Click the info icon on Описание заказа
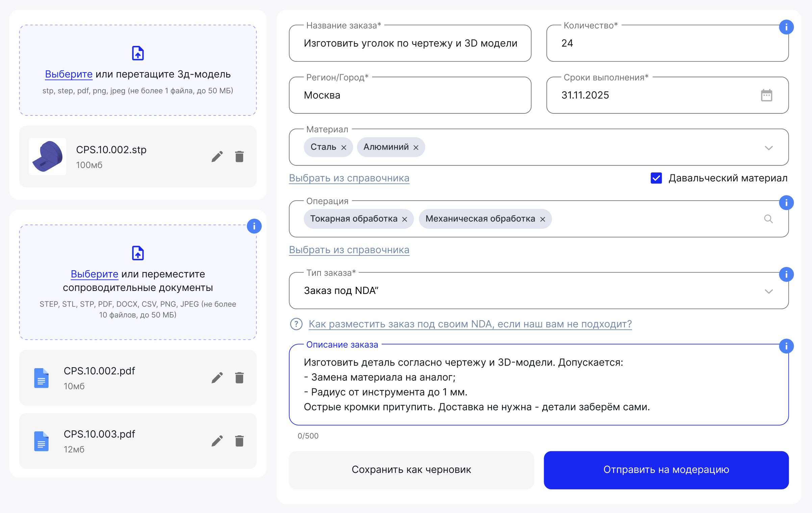The width and height of the screenshot is (812, 513). (x=786, y=346)
